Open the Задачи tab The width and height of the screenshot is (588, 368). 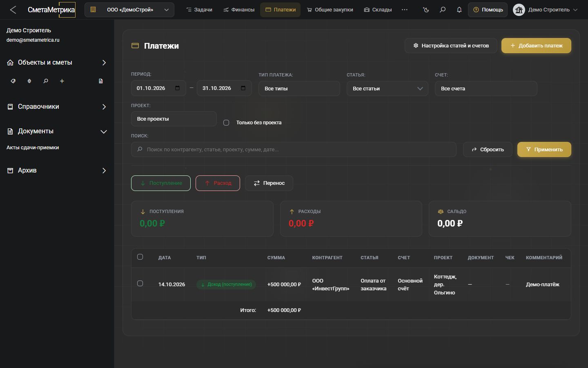(x=199, y=10)
